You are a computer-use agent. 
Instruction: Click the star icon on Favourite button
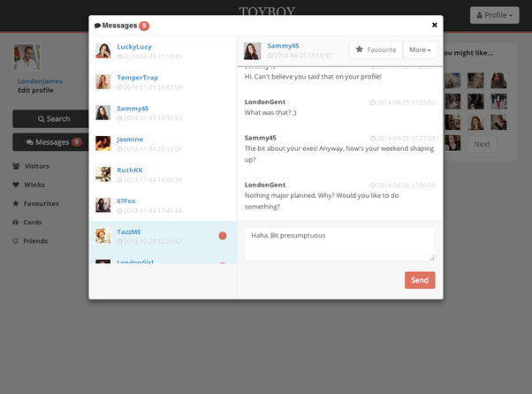359,49
